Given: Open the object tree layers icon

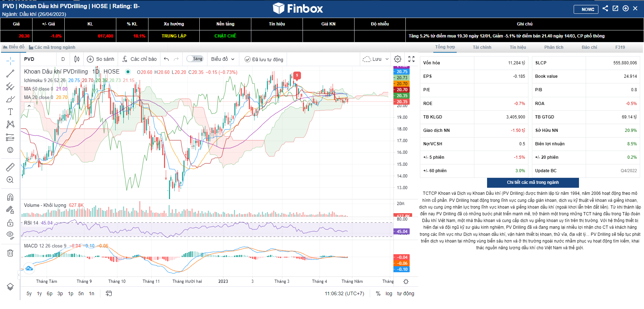Looking at the screenshot, I should [x=10, y=287].
